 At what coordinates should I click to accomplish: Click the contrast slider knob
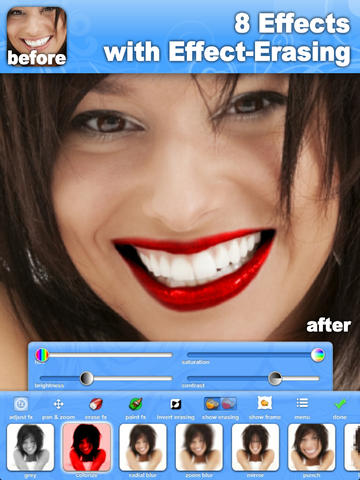(275, 378)
